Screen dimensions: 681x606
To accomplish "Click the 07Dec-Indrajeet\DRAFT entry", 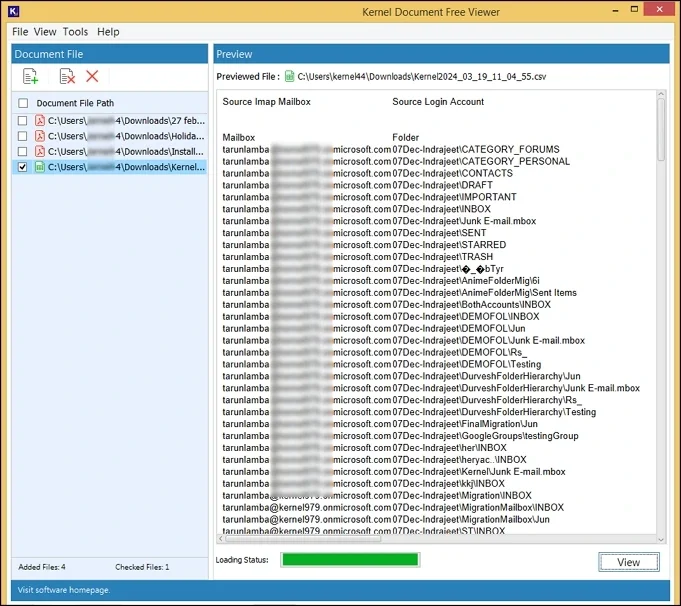I will click(443, 185).
